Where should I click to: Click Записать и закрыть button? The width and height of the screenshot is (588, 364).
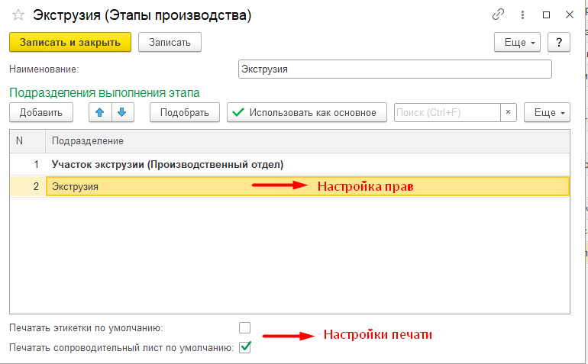coord(70,42)
